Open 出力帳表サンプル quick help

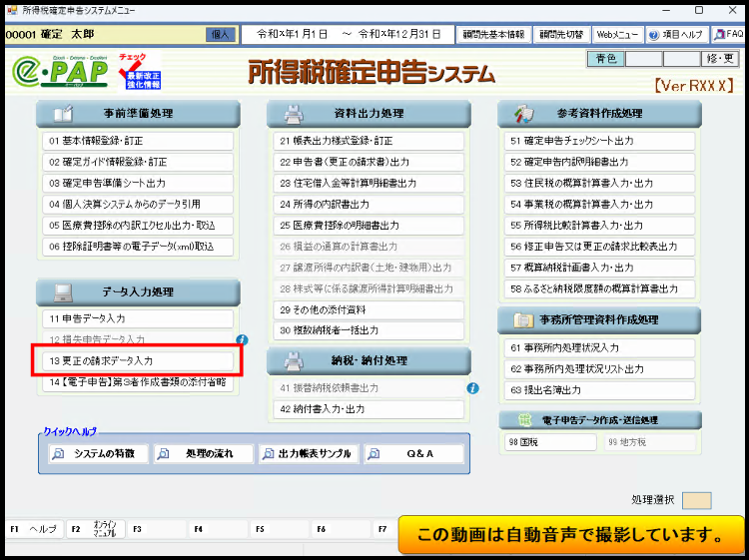point(309,453)
